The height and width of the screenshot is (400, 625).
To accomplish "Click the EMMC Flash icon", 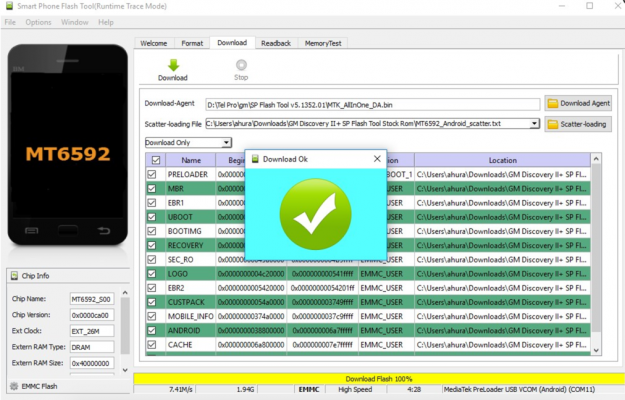I will pyautogui.click(x=14, y=386).
